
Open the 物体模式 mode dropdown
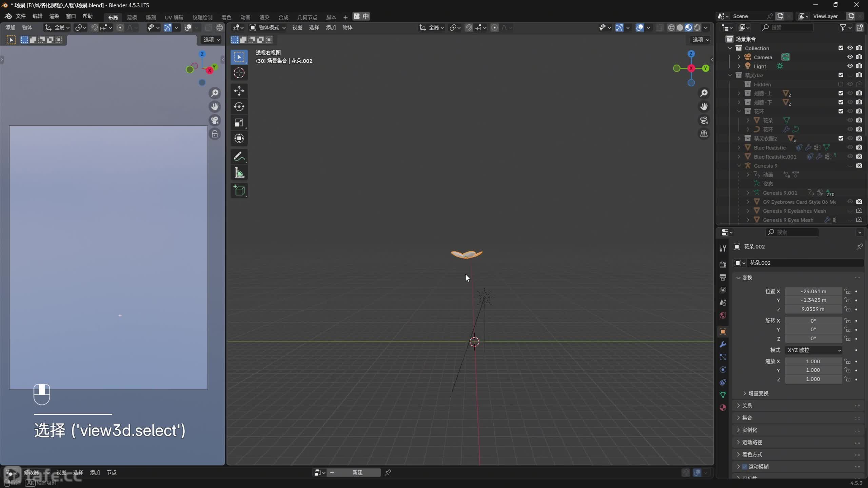[268, 27]
